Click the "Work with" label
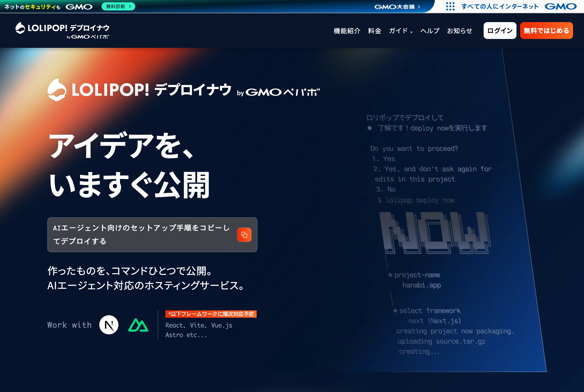This screenshot has width=584, height=392. point(70,325)
